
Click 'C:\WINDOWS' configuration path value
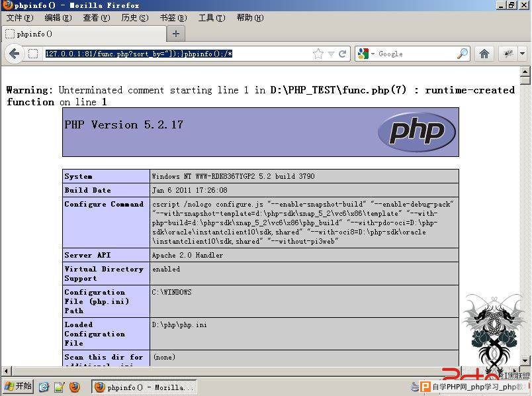[x=171, y=292]
